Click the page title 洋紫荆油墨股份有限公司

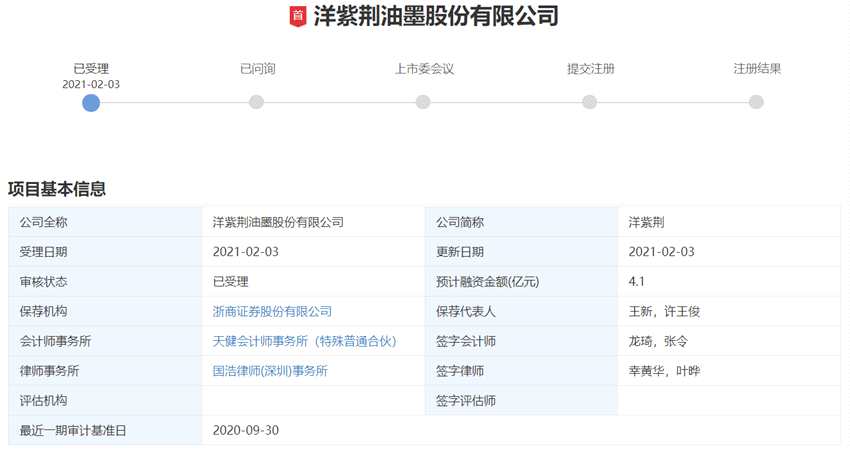[x=436, y=16]
